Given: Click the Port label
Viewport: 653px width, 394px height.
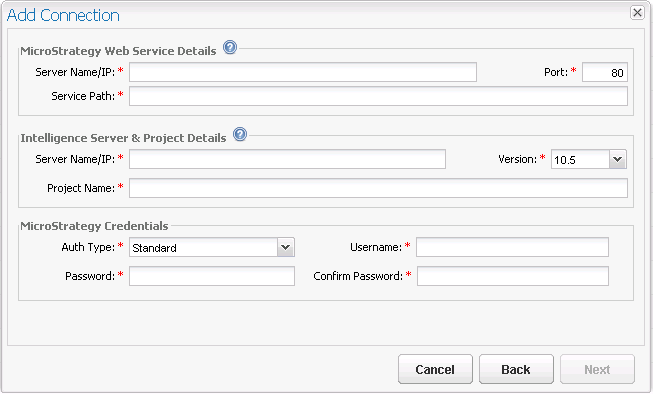Looking at the screenshot, I should point(556,72).
